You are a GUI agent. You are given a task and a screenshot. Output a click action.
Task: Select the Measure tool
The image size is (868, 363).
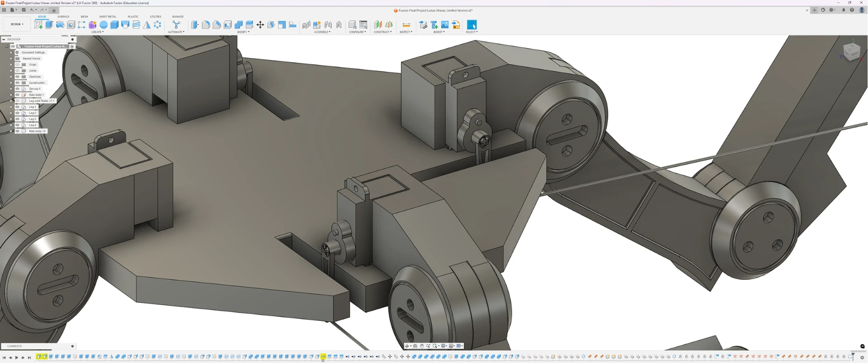[x=406, y=25]
